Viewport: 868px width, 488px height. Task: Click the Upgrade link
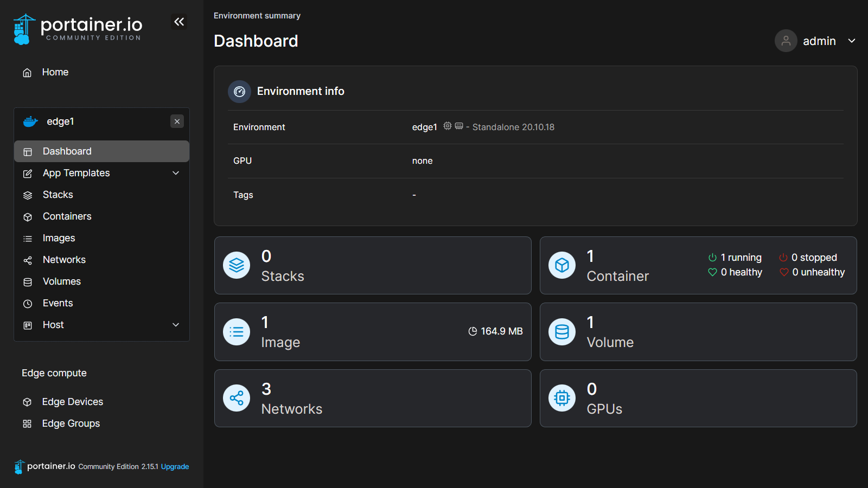coord(175,466)
